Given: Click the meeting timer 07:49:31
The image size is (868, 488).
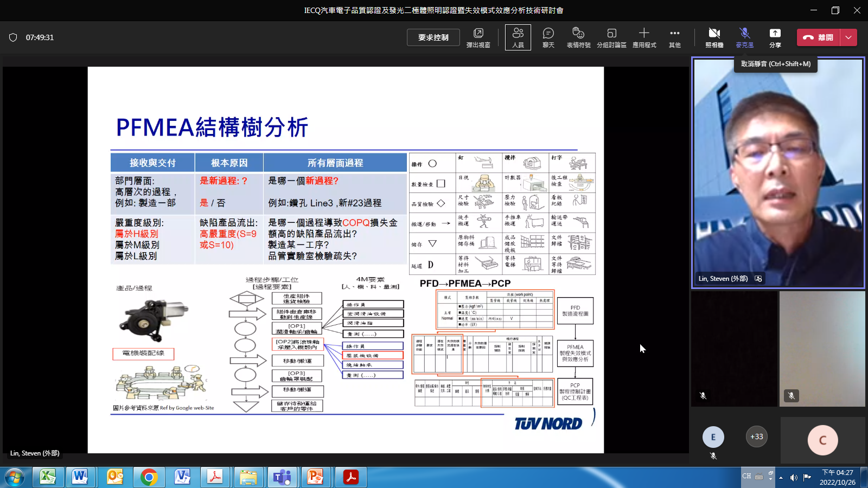Looking at the screenshot, I should [x=40, y=37].
